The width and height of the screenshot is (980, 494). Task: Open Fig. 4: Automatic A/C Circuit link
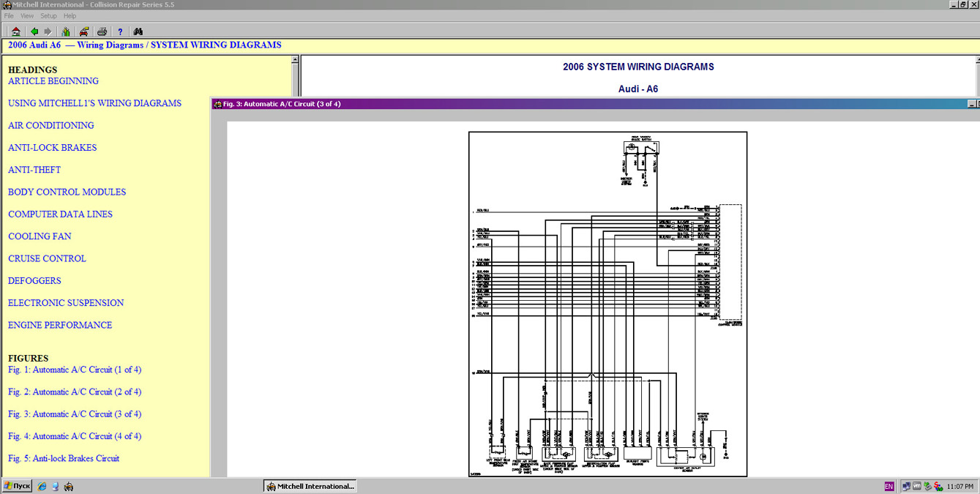(75, 436)
